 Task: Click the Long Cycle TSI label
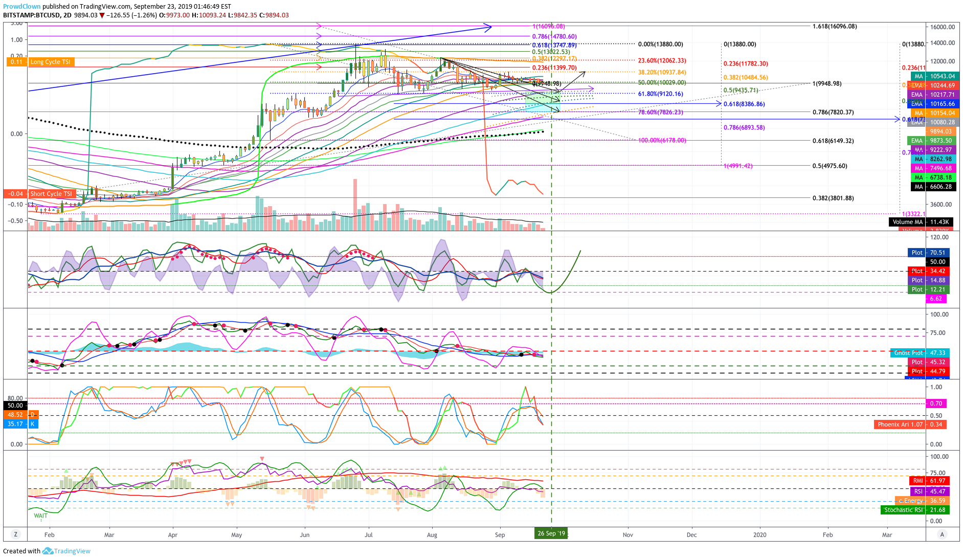pos(52,62)
